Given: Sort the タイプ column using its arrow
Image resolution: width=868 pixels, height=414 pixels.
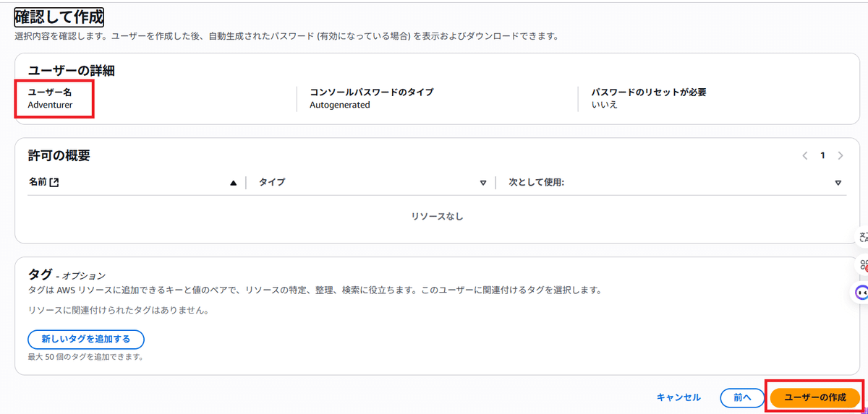Looking at the screenshot, I should pyautogui.click(x=483, y=183).
